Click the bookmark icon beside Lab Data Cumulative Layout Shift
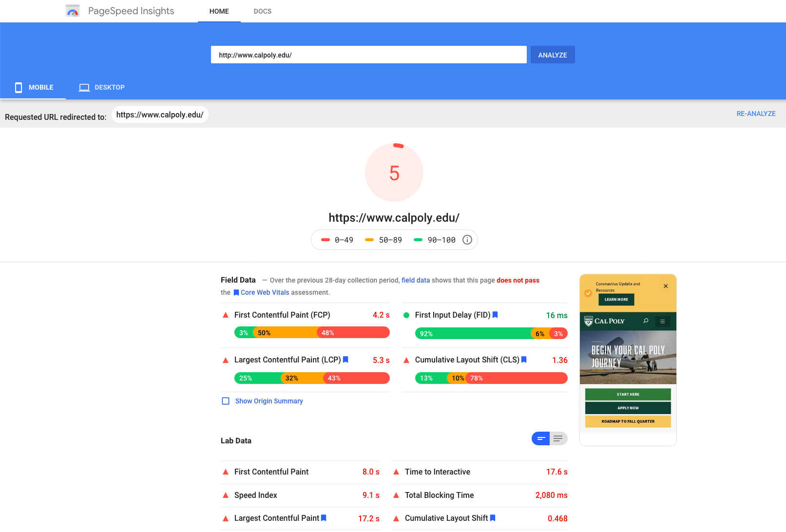This screenshot has height=532, width=786. [493, 518]
